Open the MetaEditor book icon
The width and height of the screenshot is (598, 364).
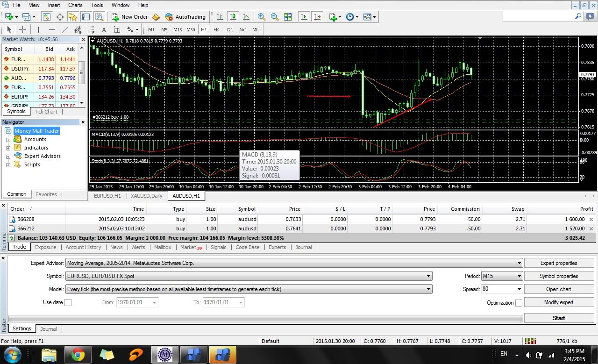(156, 17)
